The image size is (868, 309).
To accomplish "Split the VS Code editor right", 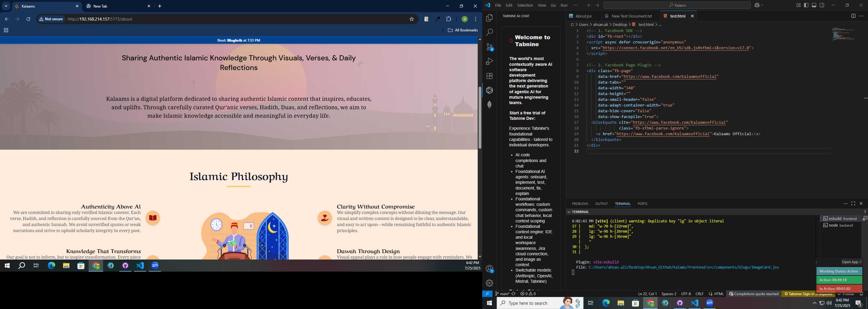I will coord(853,16).
